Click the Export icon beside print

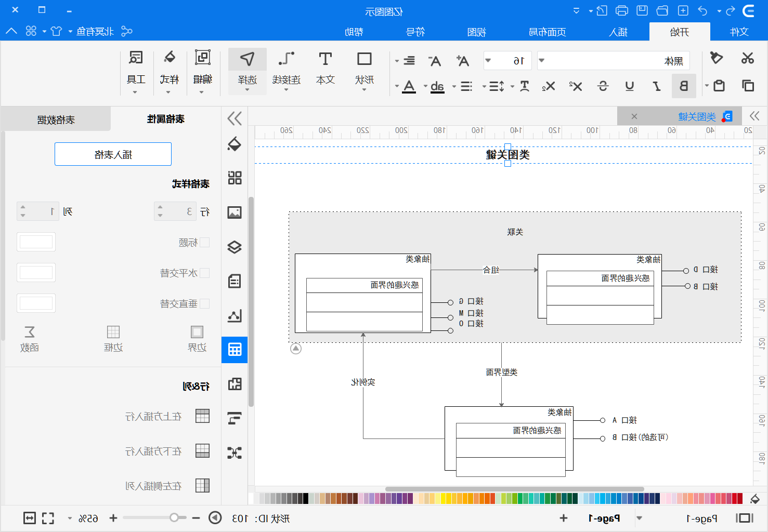click(x=602, y=10)
